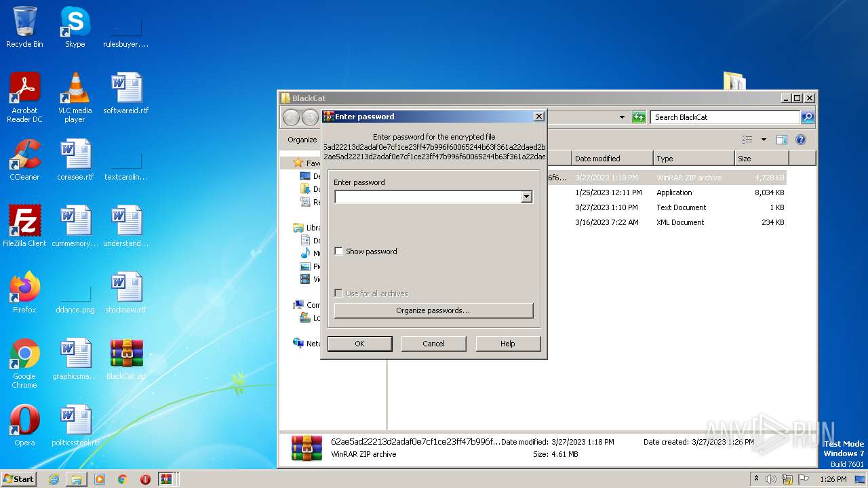Click the network tray icon

click(x=787, y=479)
